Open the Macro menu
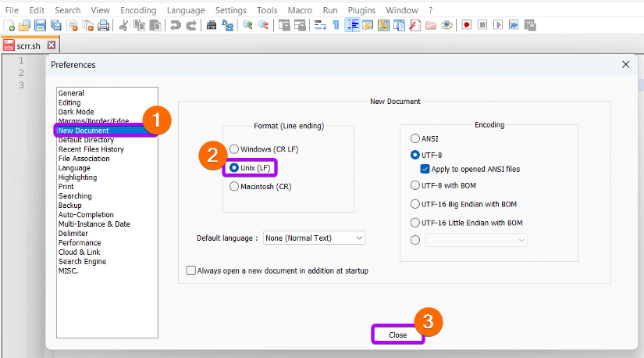644x358 pixels. point(300,10)
